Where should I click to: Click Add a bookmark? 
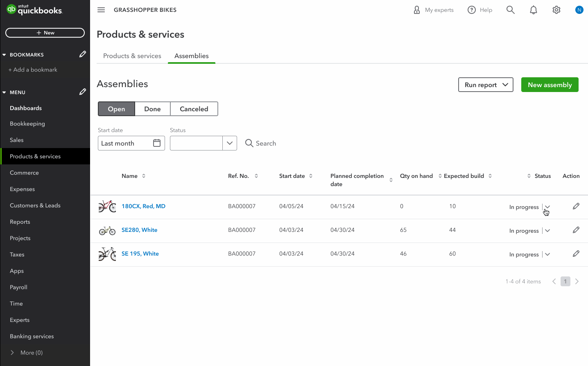pos(33,70)
